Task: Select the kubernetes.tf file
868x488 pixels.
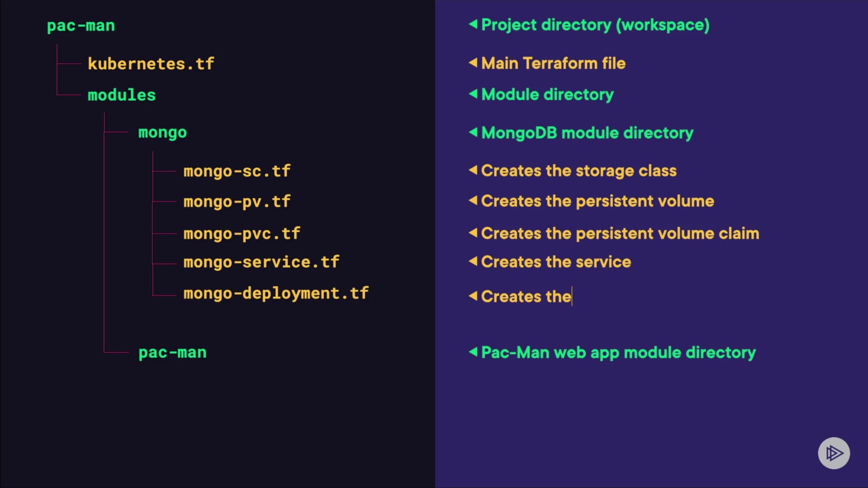Action: (151, 64)
